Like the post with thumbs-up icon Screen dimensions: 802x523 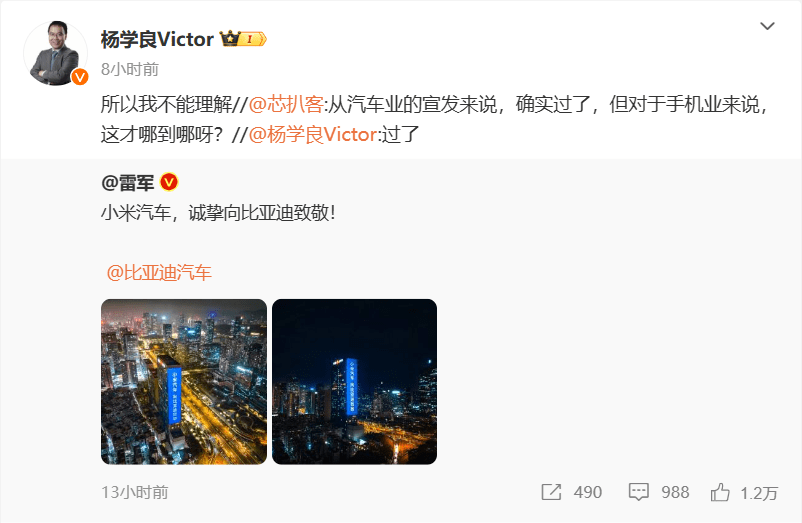[x=720, y=492]
